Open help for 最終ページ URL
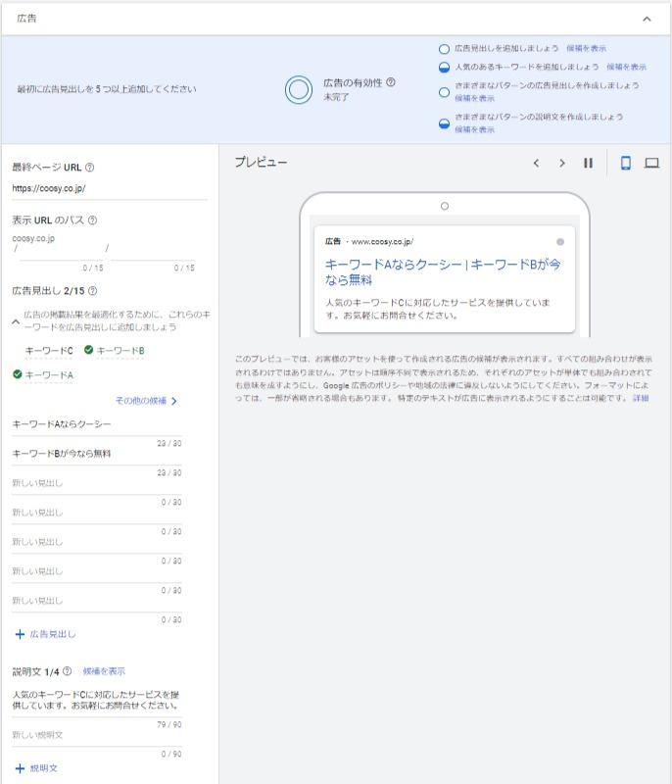 click(x=89, y=168)
